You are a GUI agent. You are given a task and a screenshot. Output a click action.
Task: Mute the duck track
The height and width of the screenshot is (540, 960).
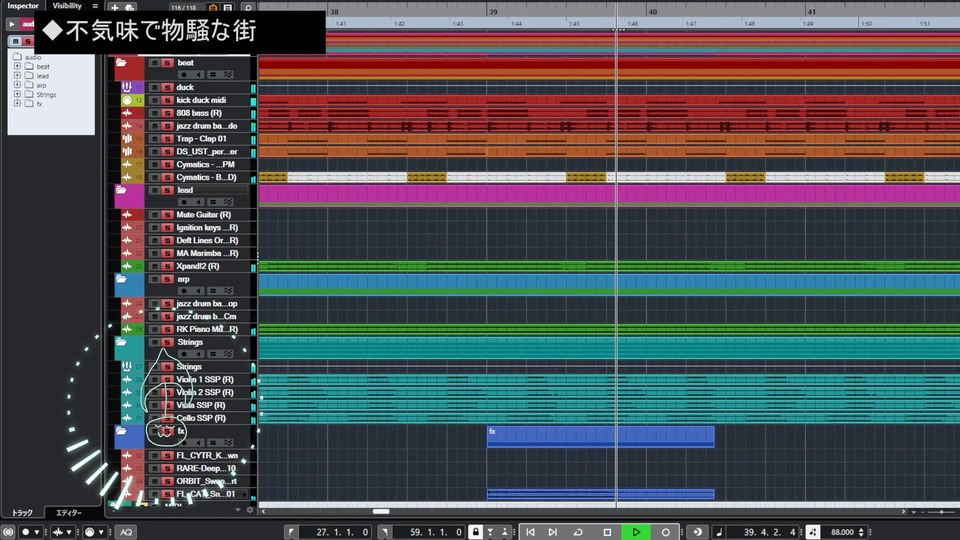154,88
